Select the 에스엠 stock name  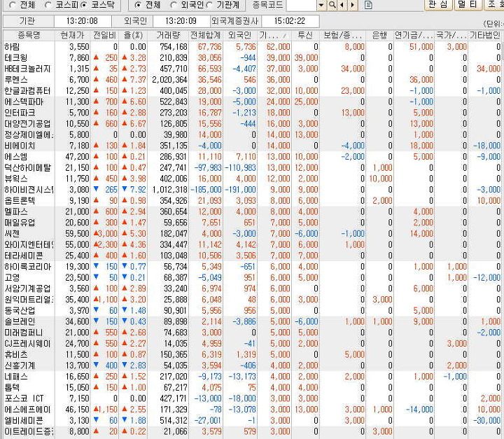click(x=16, y=157)
